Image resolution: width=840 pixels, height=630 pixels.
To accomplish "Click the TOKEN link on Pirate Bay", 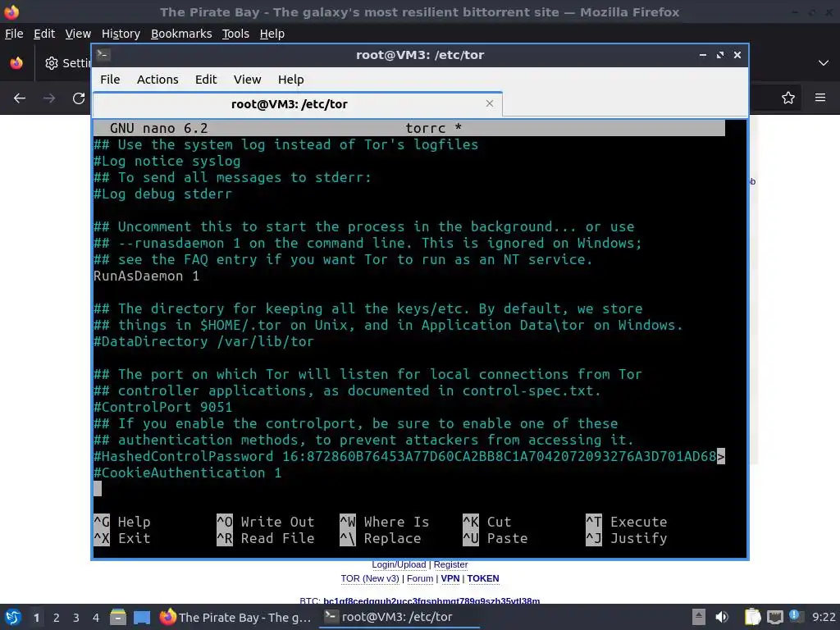I will (x=482, y=578).
